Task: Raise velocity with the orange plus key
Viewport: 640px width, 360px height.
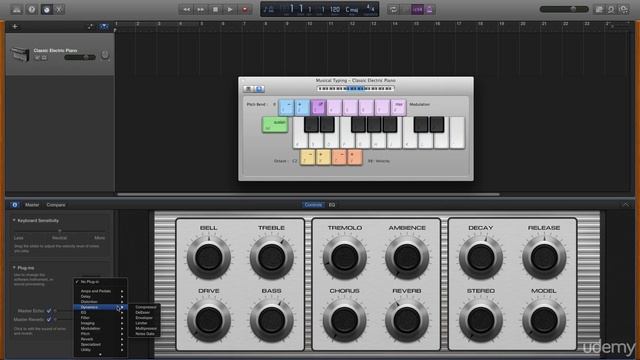Action: (x=354, y=157)
